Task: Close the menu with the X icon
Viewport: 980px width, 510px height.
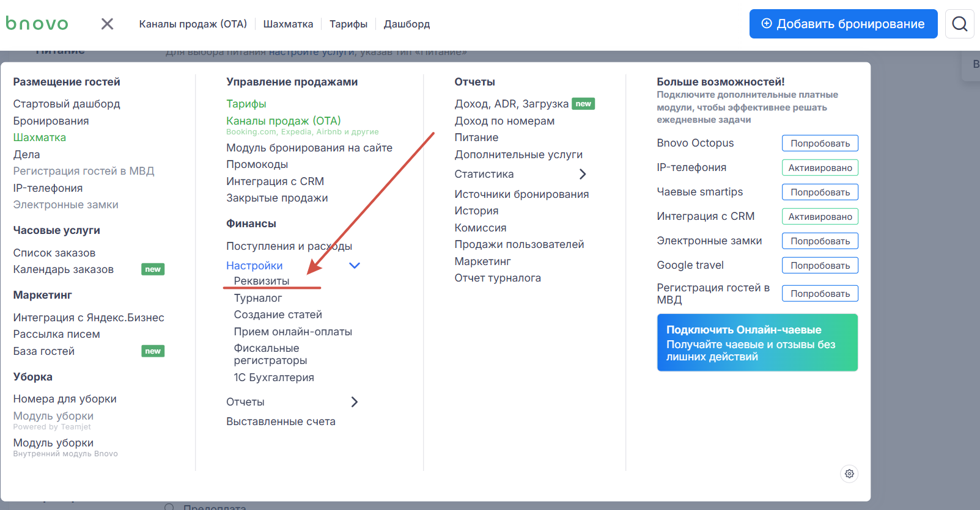Action: [x=107, y=24]
